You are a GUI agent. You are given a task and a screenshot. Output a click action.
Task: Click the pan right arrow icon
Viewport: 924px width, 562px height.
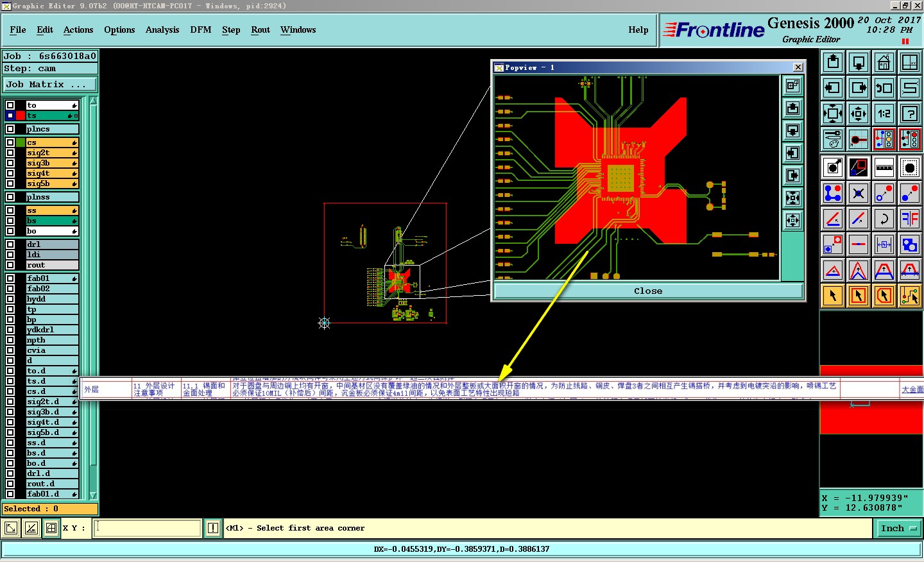coord(859,88)
